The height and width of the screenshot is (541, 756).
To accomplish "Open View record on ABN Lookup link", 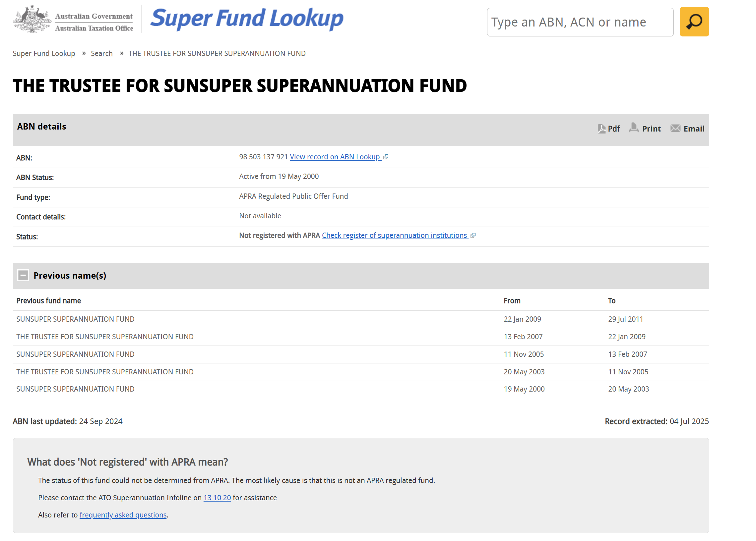I will (x=335, y=157).
